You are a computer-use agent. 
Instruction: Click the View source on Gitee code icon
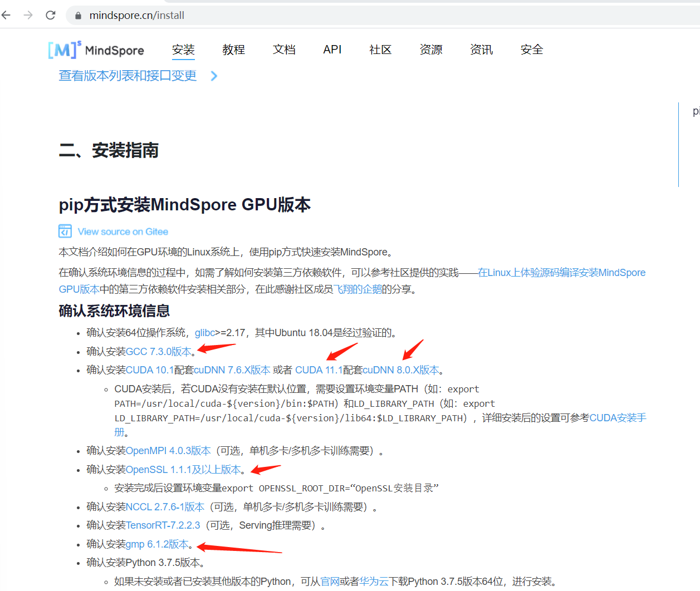(x=65, y=231)
